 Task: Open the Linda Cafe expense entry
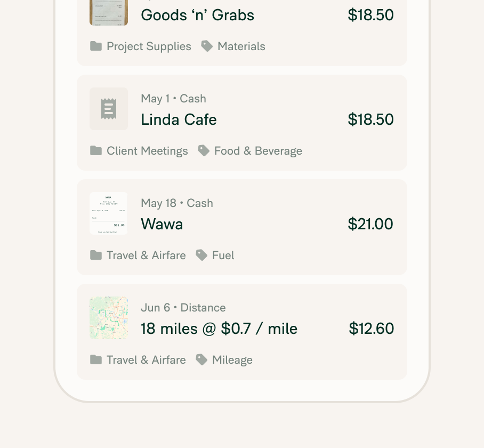[x=242, y=123]
